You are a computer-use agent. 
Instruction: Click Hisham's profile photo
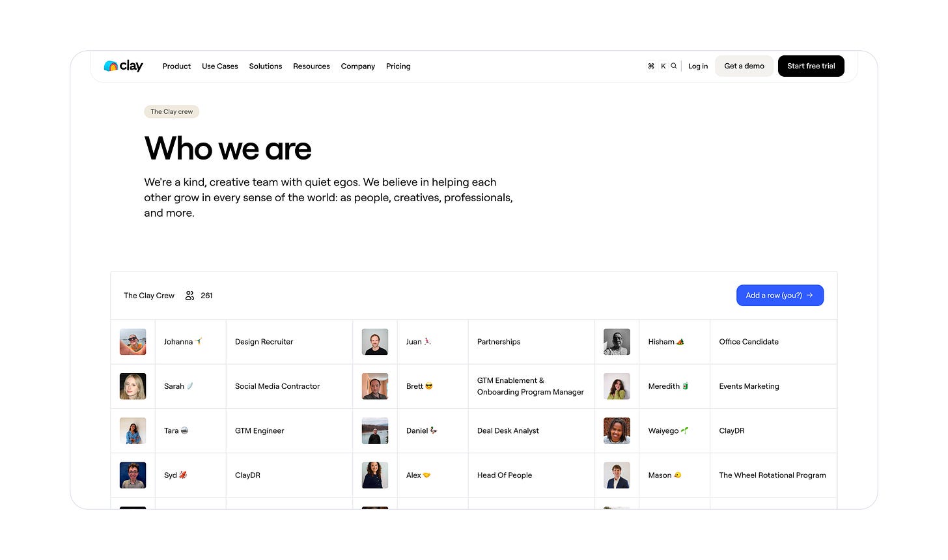click(617, 342)
